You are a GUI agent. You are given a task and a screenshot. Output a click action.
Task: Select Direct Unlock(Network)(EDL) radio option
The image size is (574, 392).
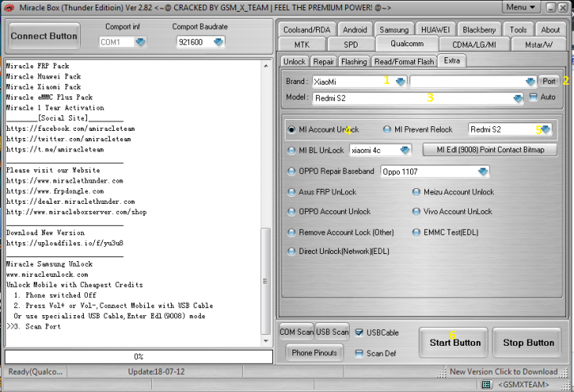pyautogui.click(x=292, y=252)
